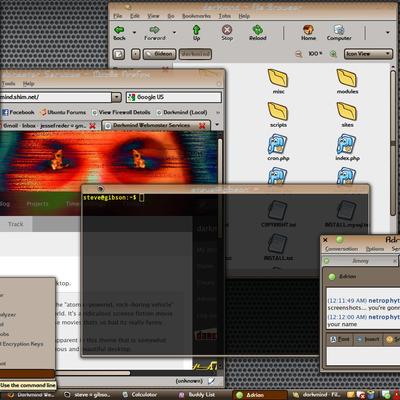The height and width of the screenshot is (400, 400).
Task: Open the Facebook bookmark
Action: [x=18, y=112]
